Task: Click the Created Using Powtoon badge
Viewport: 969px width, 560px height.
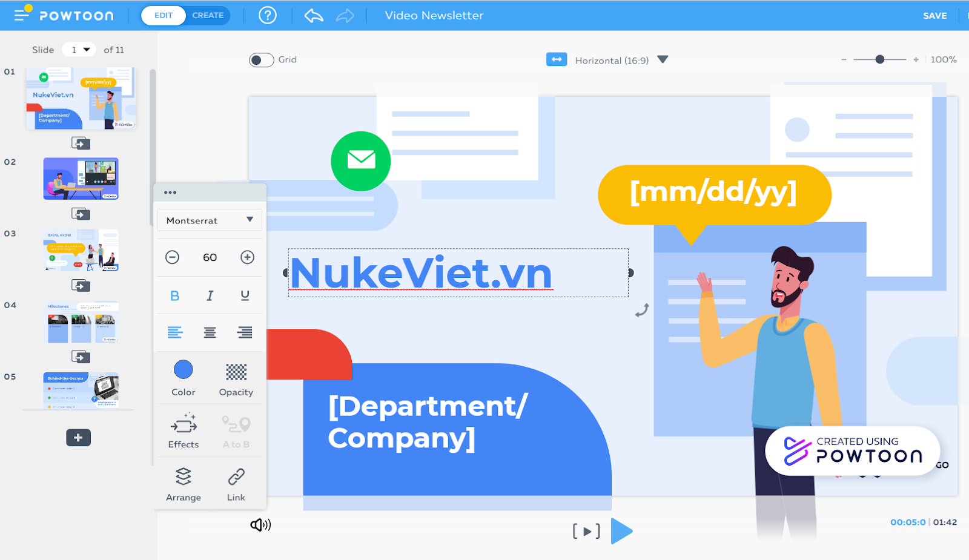Action: click(x=853, y=451)
